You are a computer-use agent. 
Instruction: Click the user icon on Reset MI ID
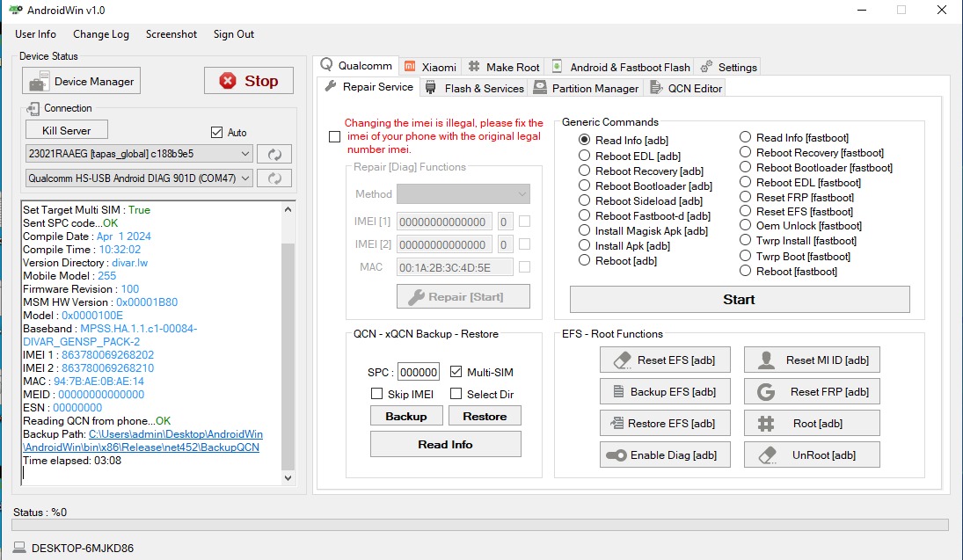click(x=766, y=360)
